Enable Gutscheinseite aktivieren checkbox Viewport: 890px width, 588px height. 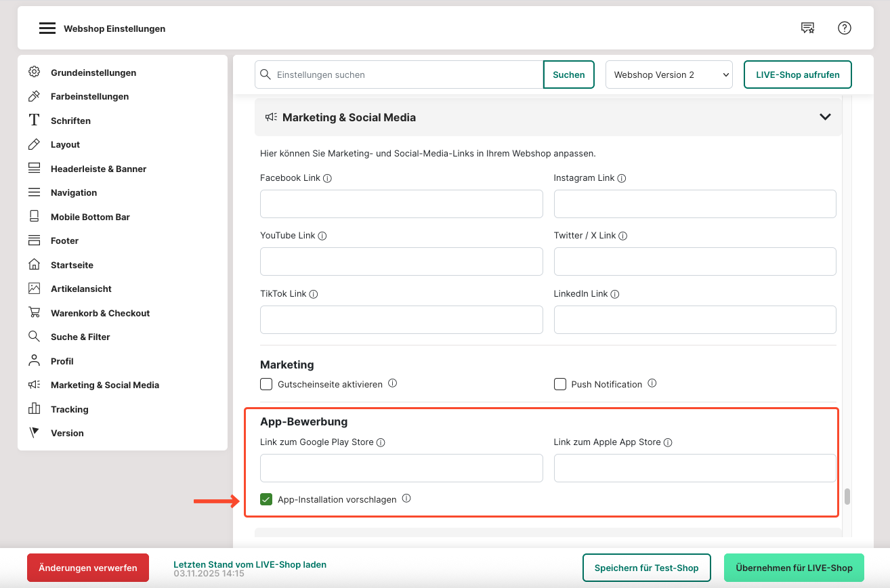click(266, 384)
